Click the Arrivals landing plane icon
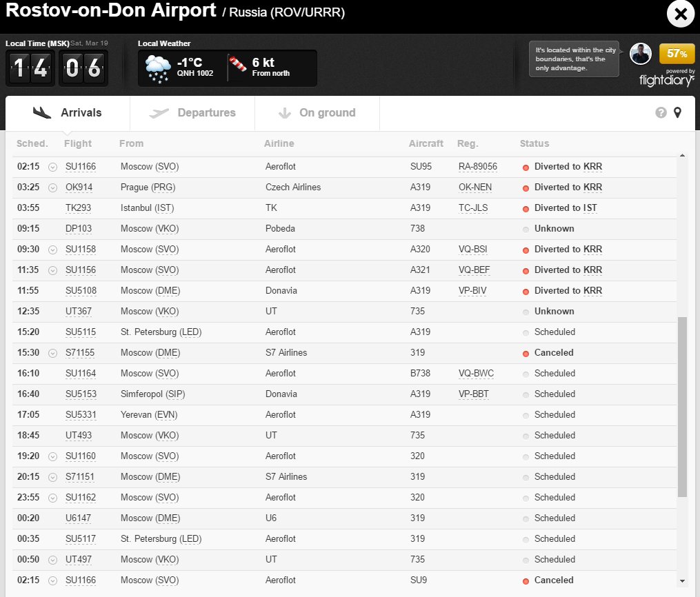The image size is (700, 597). coord(42,113)
